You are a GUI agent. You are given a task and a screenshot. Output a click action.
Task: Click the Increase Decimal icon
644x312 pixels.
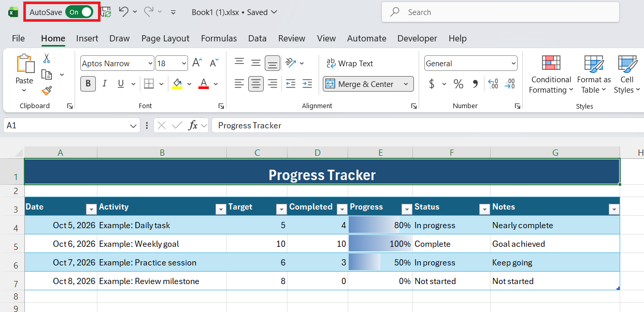493,83
